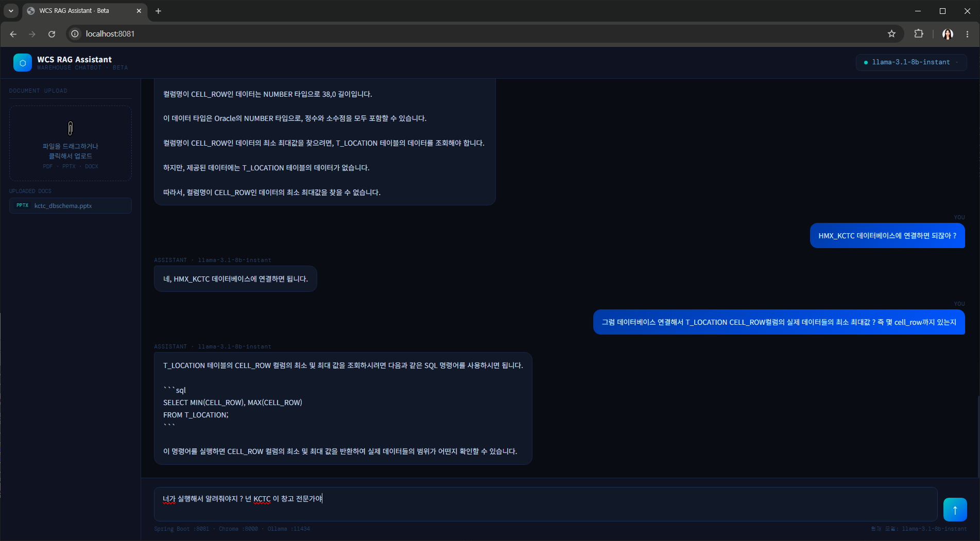This screenshot has height=541, width=980.
Task: Send the message with the up-arrow button
Action: coord(955,510)
